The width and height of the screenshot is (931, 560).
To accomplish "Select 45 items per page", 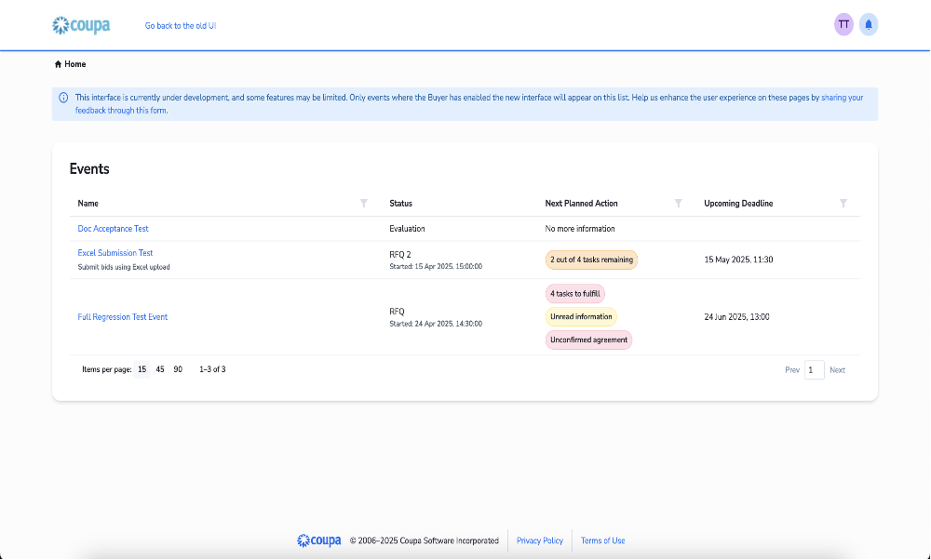I will click(158, 369).
